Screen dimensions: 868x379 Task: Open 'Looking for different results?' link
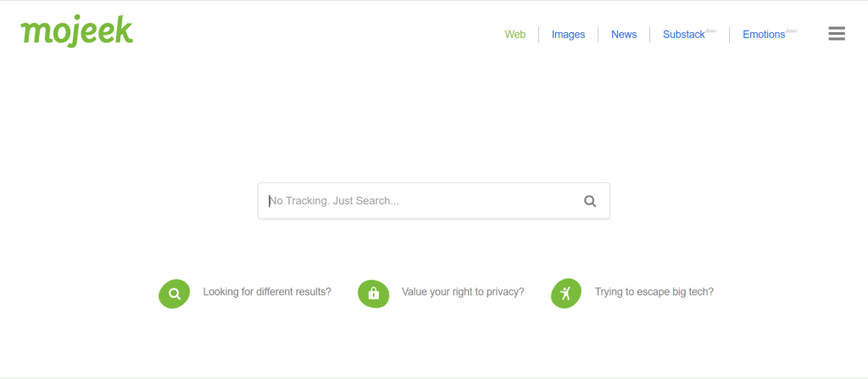[267, 292]
